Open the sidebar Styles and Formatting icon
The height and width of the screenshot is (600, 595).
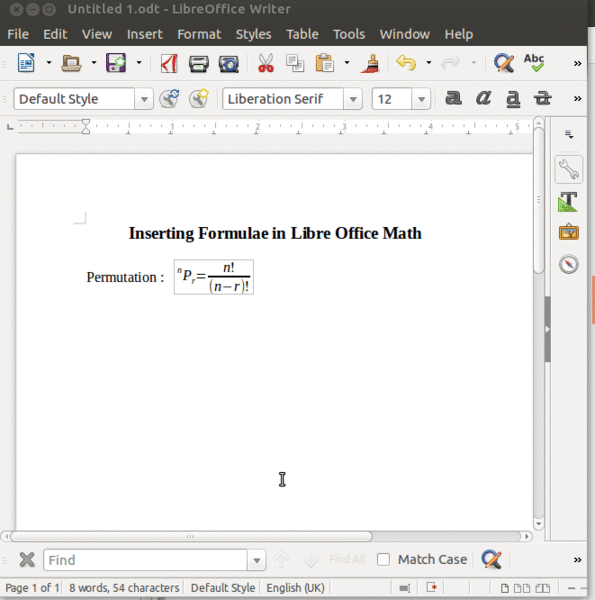[568, 202]
